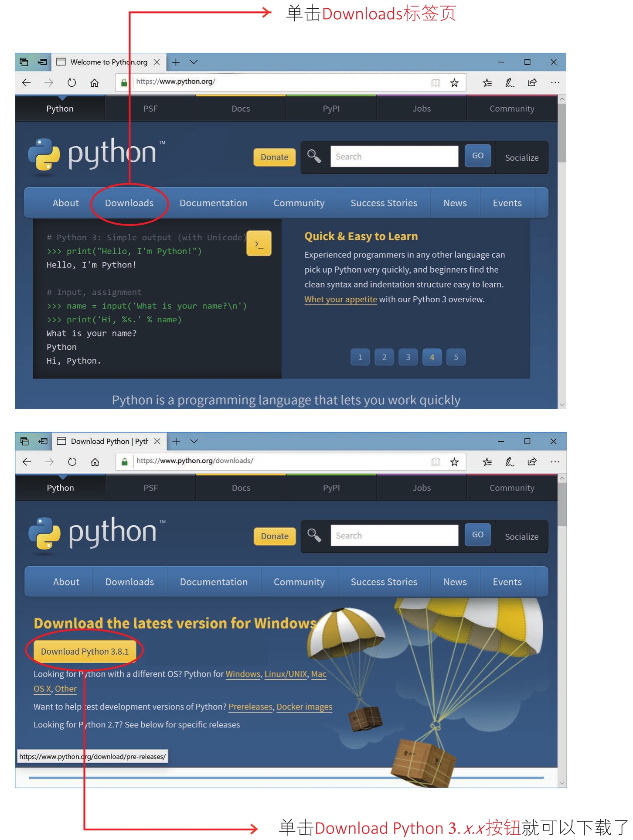Open Events menu on bottom Python page
This screenshot has width=633, height=840.
pos(507,582)
